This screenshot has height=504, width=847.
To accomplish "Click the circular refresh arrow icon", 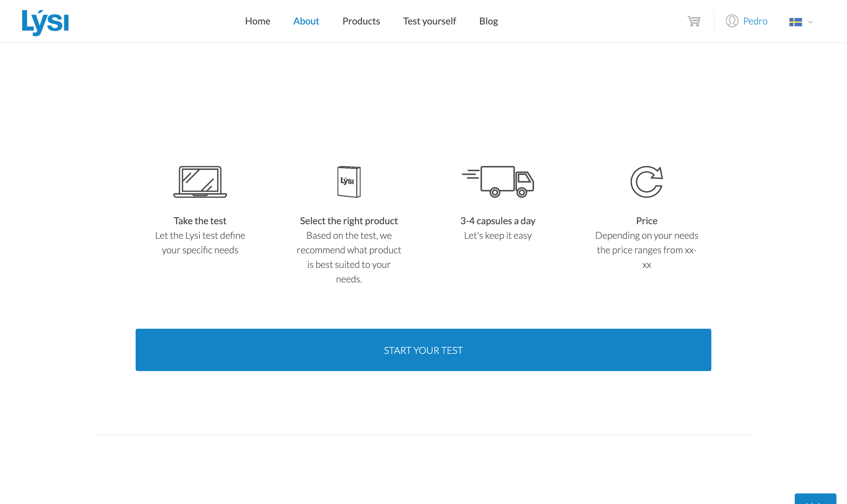I will pos(646,182).
